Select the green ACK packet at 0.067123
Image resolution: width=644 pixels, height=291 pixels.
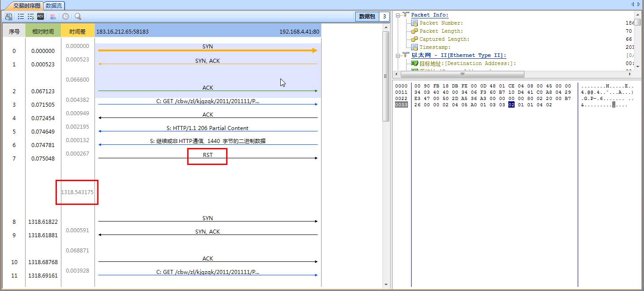208,91
